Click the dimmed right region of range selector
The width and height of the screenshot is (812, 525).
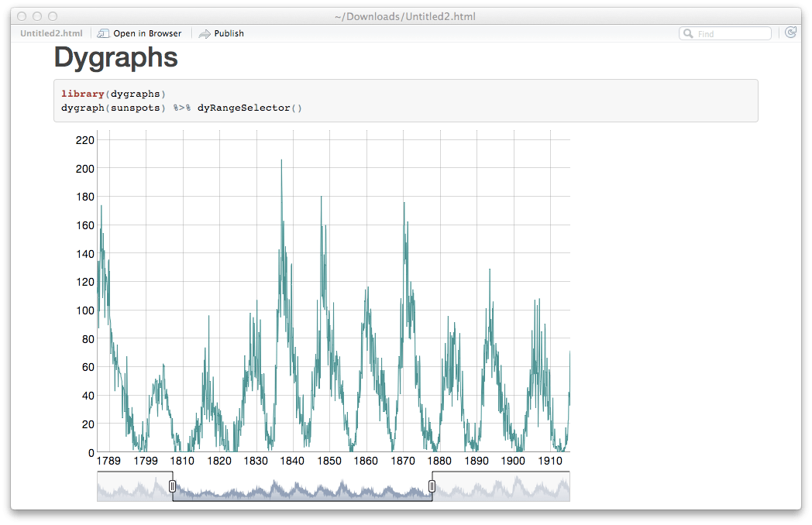pos(502,488)
